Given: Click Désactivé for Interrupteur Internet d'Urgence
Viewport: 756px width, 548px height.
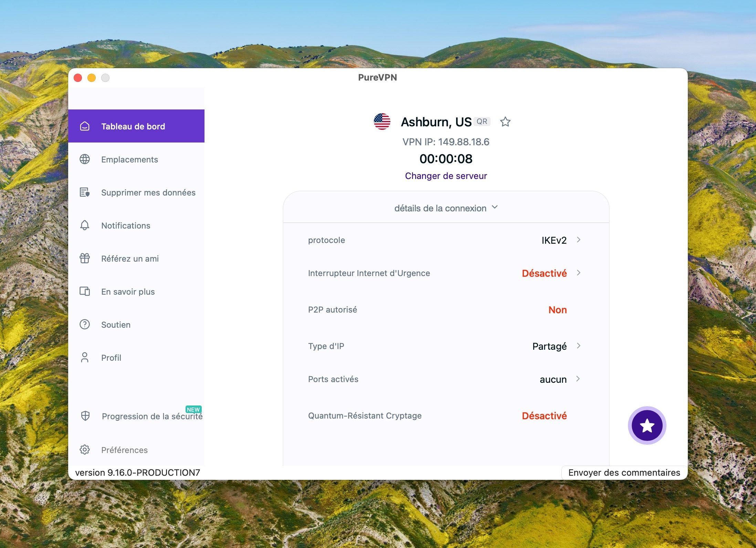Looking at the screenshot, I should 544,273.
